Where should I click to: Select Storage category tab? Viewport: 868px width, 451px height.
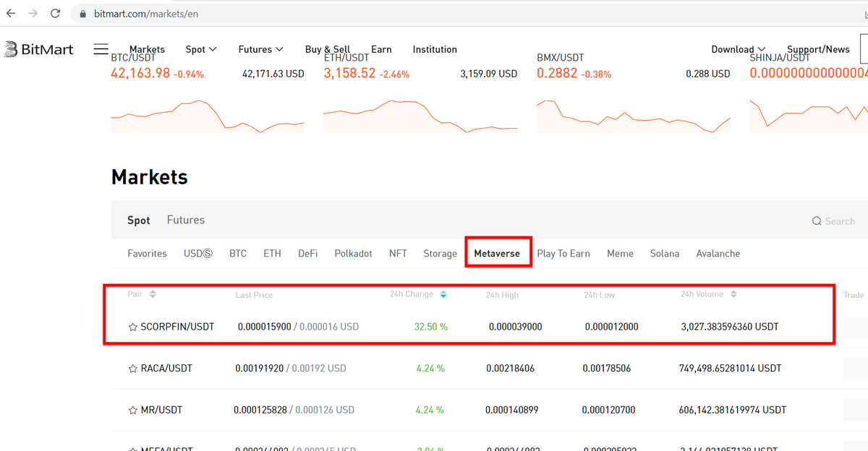[x=441, y=254]
